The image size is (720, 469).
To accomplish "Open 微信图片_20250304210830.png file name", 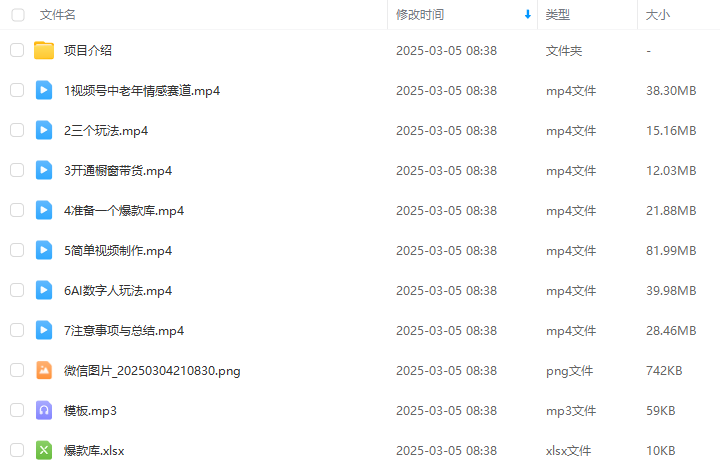I will (152, 371).
